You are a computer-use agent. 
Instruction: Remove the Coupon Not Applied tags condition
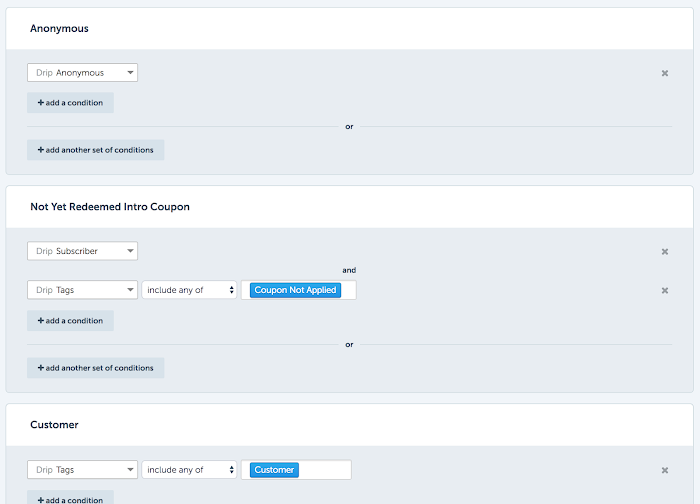[665, 291]
